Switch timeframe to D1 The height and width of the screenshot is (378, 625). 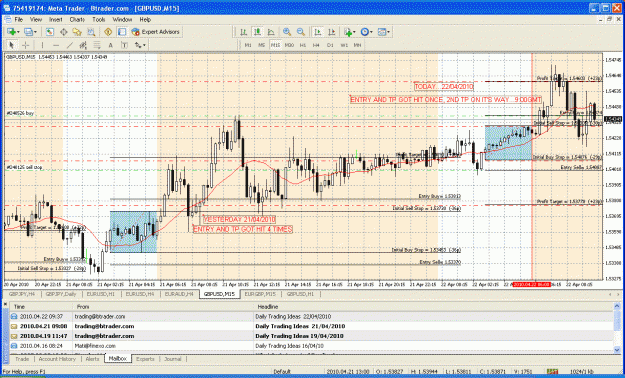(x=330, y=45)
